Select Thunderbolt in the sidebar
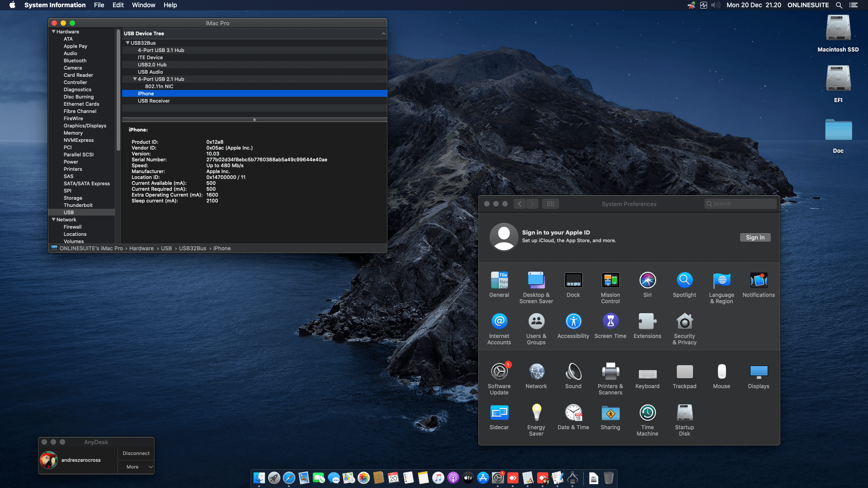Viewport: 868px width, 488px height. [x=78, y=205]
